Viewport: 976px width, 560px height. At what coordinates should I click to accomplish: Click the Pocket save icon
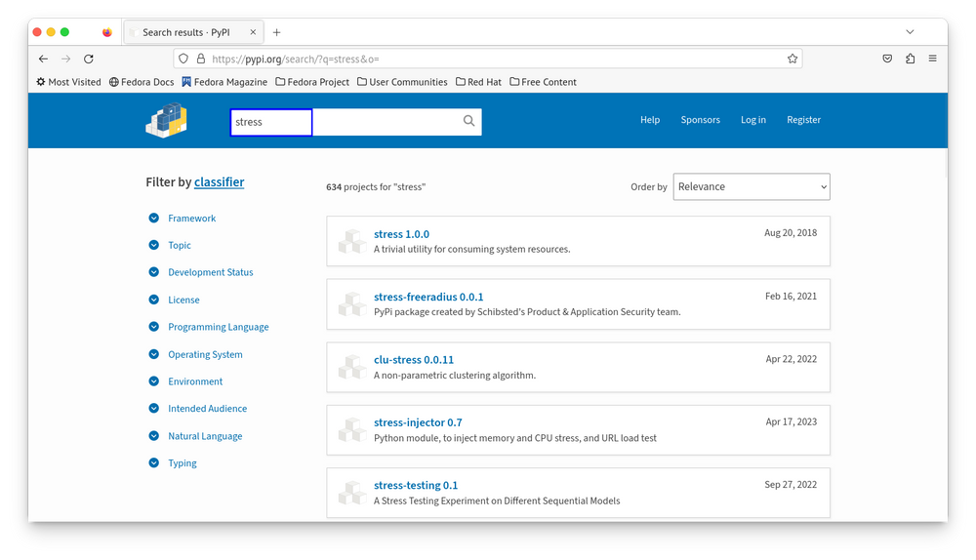click(x=887, y=59)
